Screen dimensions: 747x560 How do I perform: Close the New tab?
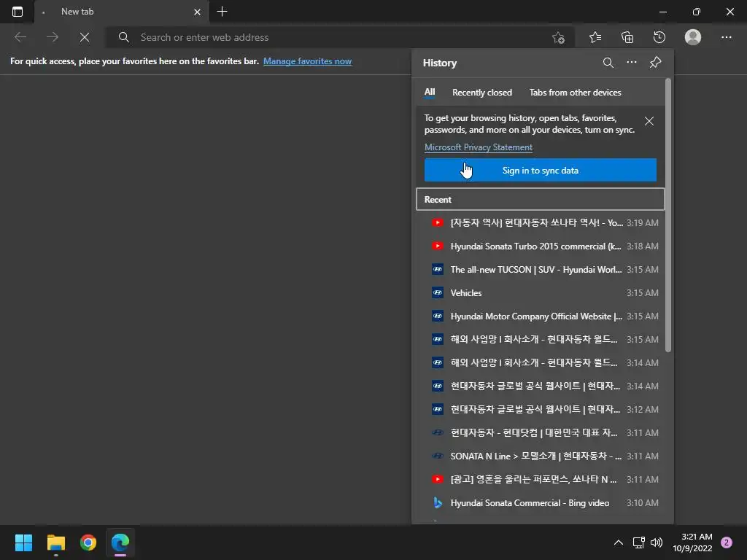[197, 12]
